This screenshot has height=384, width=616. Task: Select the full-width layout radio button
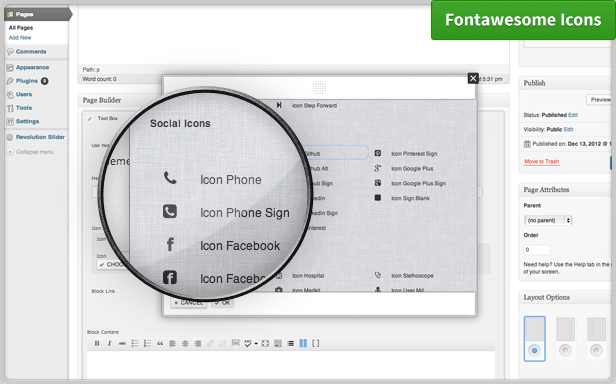pyautogui.click(x=534, y=350)
